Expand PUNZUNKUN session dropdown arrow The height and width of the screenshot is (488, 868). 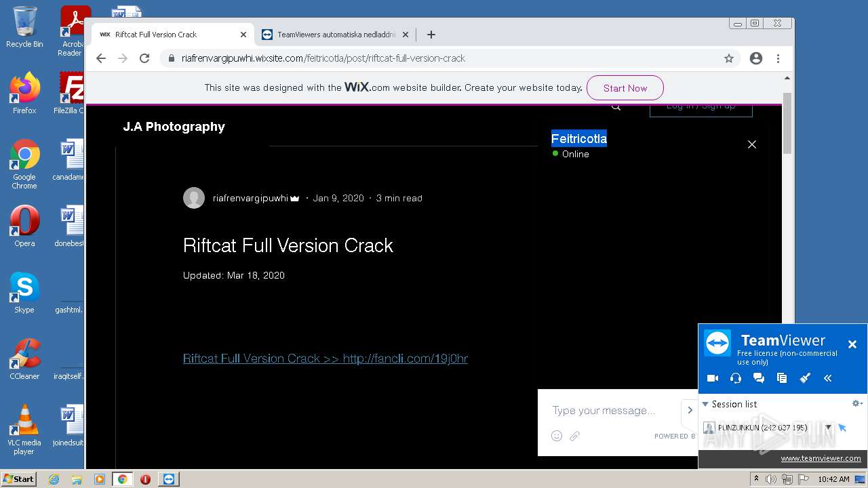[828, 428]
